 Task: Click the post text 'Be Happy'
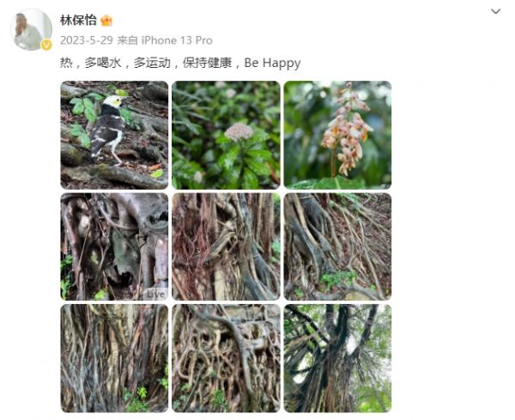tap(272, 63)
